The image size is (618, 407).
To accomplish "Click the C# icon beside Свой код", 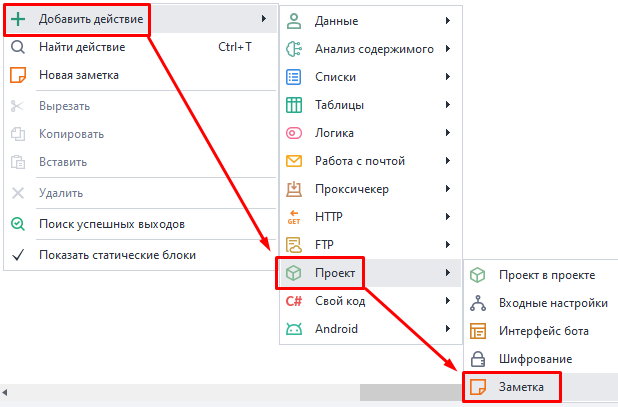I will tap(294, 301).
